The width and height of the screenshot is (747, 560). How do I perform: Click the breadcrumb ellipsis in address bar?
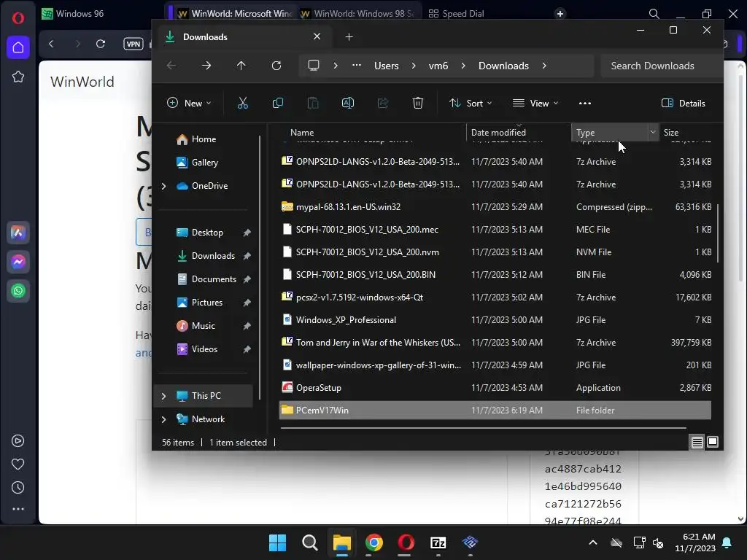(x=356, y=65)
